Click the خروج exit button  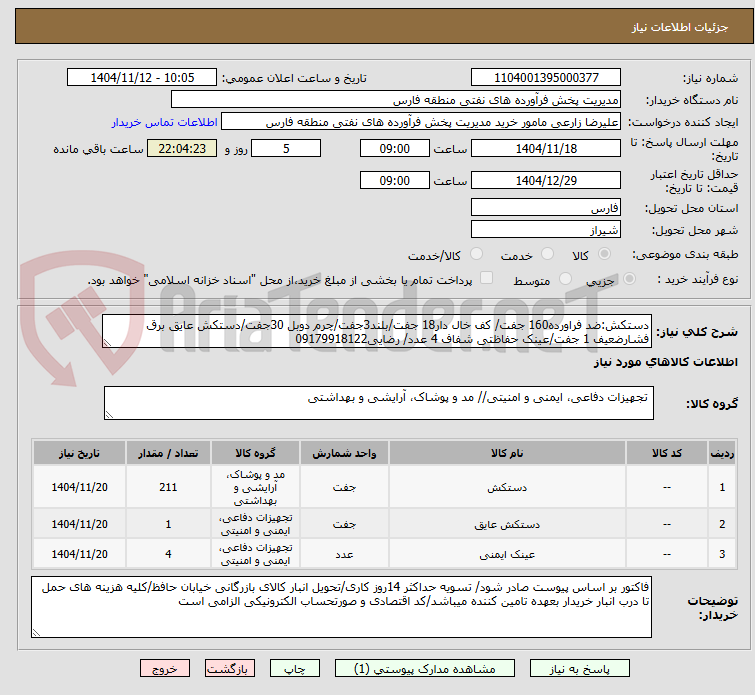tap(165, 669)
